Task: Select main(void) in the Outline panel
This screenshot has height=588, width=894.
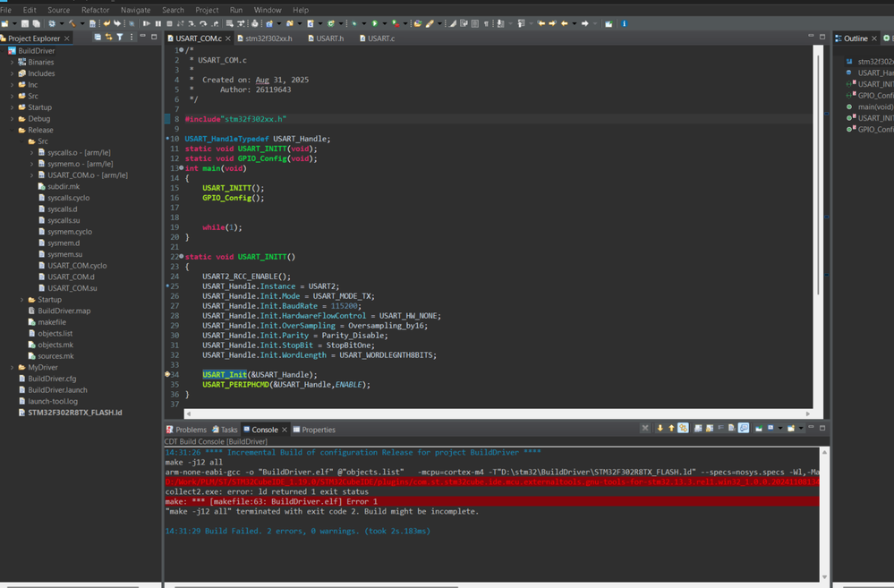Action: pos(874,107)
